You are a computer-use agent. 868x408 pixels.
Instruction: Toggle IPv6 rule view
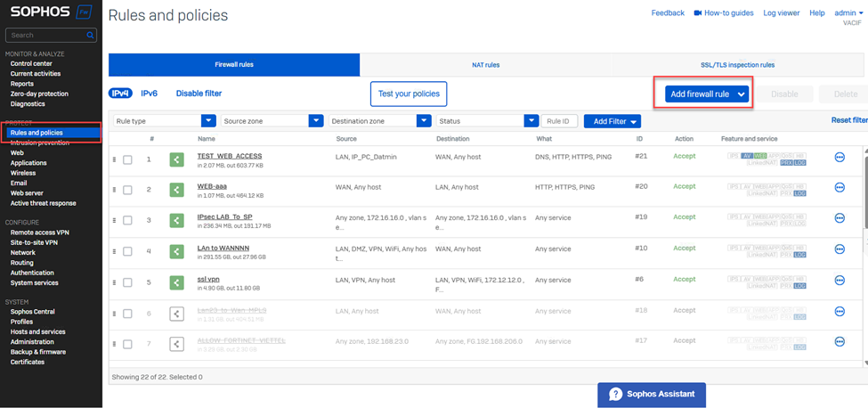[x=149, y=94]
